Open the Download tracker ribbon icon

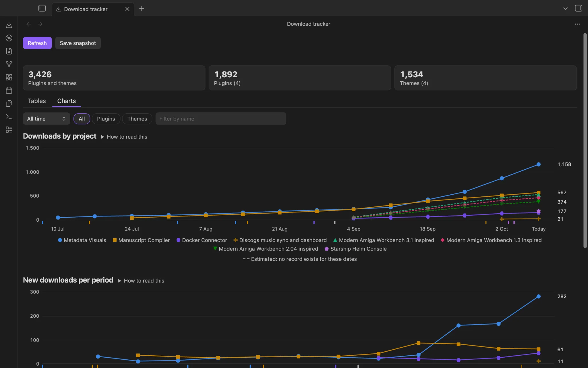pos(9,25)
